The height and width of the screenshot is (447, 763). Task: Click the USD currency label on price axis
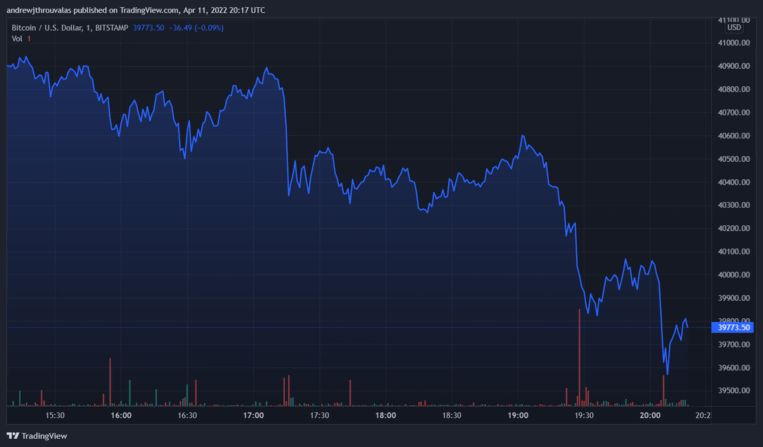point(735,28)
